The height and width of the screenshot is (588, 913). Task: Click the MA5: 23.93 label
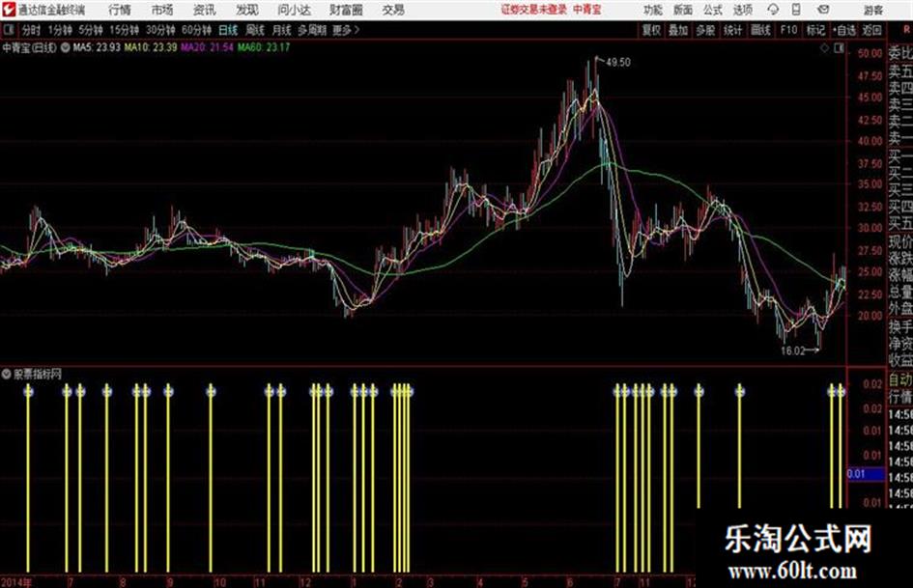96,47
